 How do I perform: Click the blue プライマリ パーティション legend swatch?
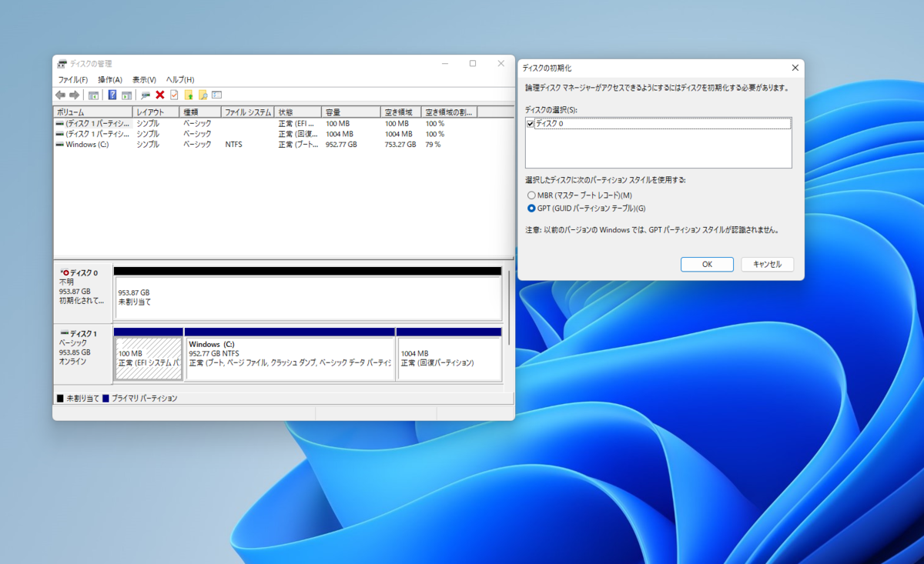point(105,399)
